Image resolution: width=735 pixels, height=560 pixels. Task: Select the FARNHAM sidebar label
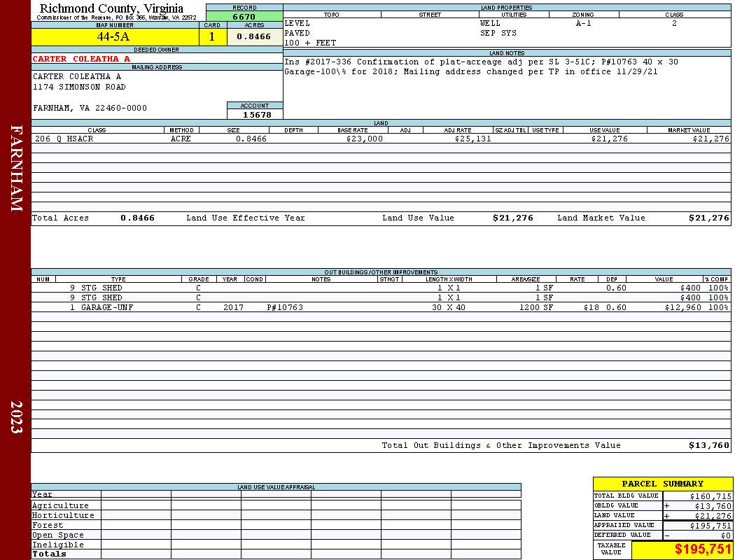click(16, 168)
